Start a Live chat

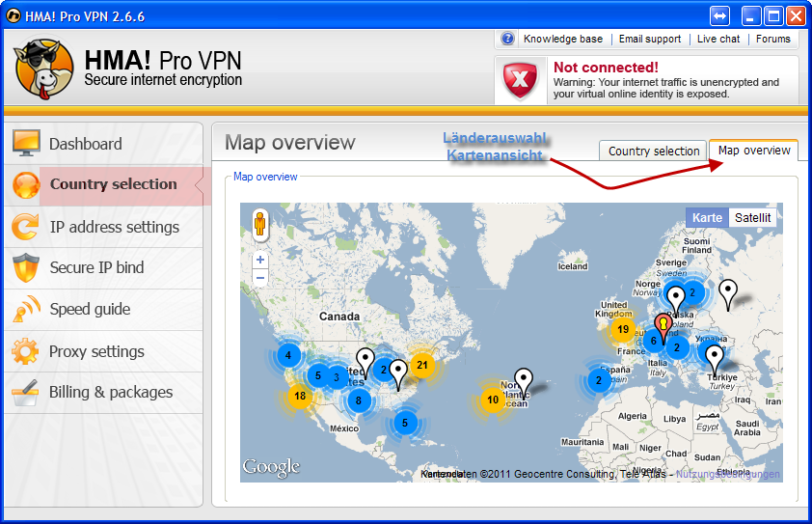pyautogui.click(x=718, y=39)
